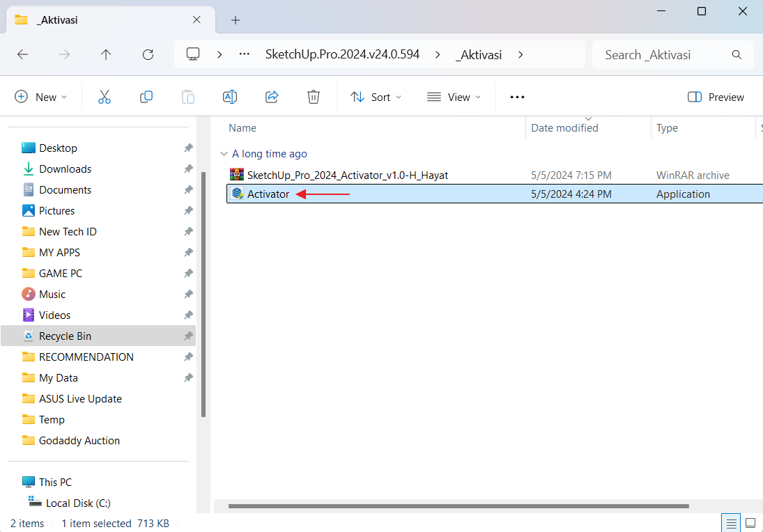Navigate back to previous folder

coord(22,54)
